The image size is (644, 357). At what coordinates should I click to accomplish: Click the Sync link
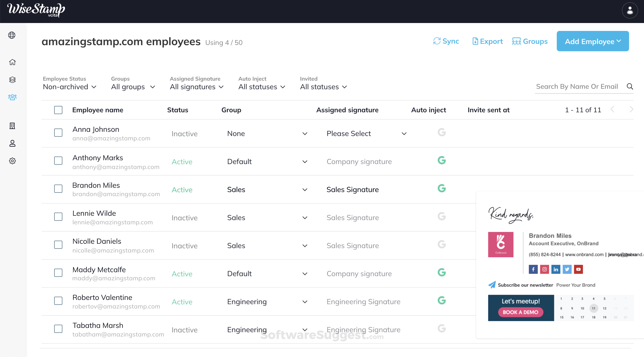click(x=446, y=41)
